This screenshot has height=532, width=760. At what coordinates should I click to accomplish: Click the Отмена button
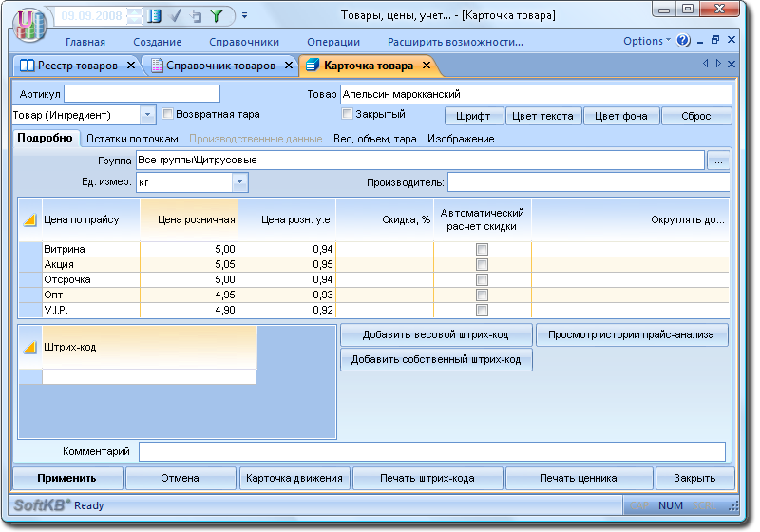(x=180, y=478)
